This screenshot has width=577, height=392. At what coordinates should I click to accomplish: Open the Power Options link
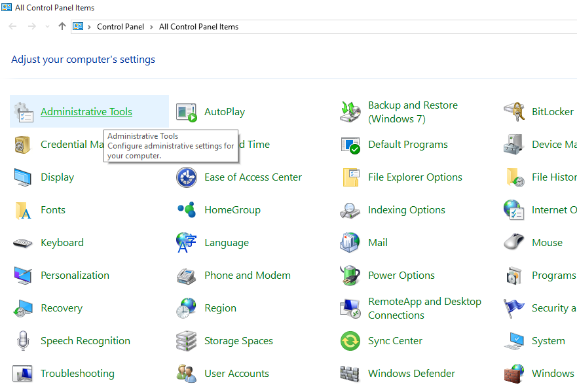[401, 276]
